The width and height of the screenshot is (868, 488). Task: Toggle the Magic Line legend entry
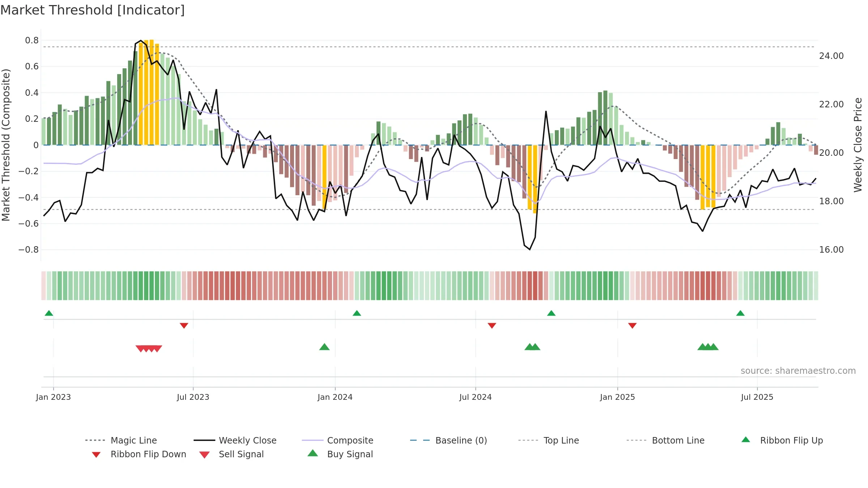click(x=121, y=440)
